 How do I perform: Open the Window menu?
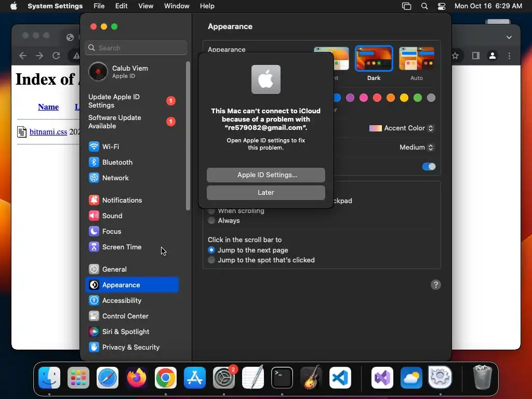pos(177,6)
